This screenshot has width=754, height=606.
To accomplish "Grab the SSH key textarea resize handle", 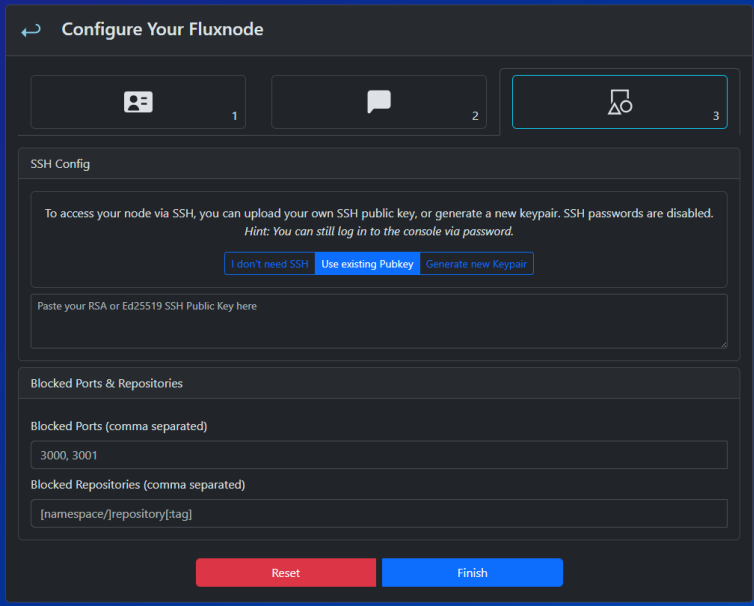I will pyautogui.click(x=722, y=343).
